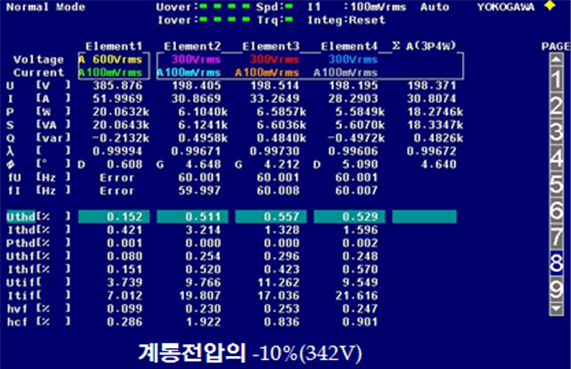The height and width of the screenshot is (369, 571).
Task: Click Element2 Ithd value 3.214
Action: pos(203,230)
